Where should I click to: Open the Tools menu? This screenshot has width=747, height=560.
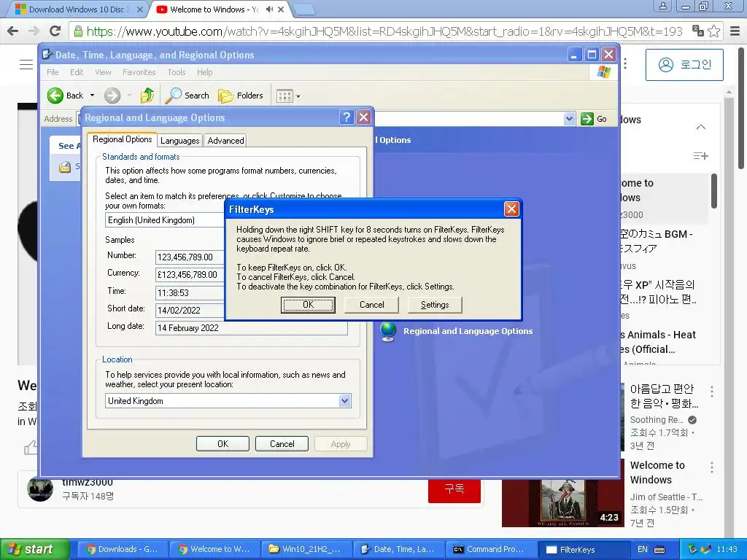point(177,72)
